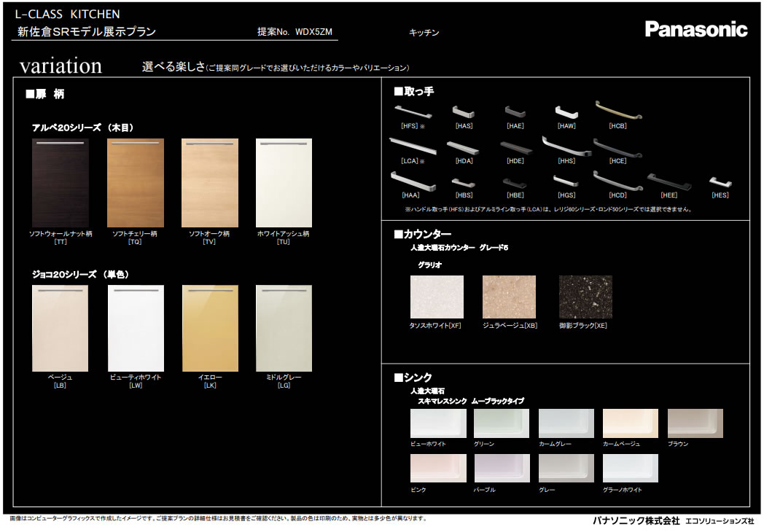Viewport: 764px width, 532px height.
Task: Pick the dark HAE handle
Action: point(515,112)
